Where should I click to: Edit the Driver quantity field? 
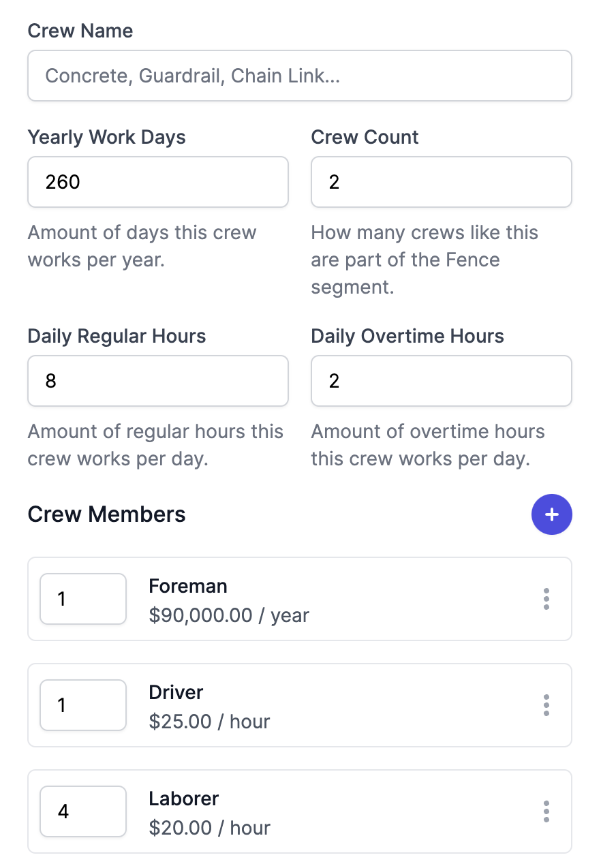83,705
